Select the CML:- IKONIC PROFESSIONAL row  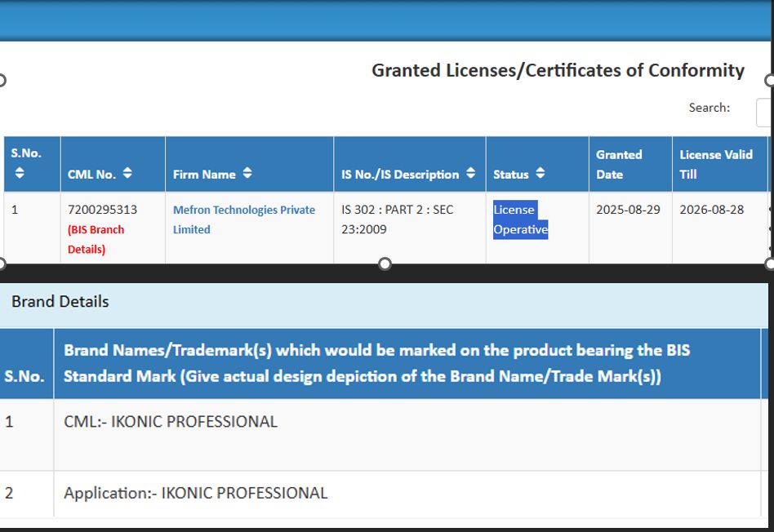tap(171, 422)
